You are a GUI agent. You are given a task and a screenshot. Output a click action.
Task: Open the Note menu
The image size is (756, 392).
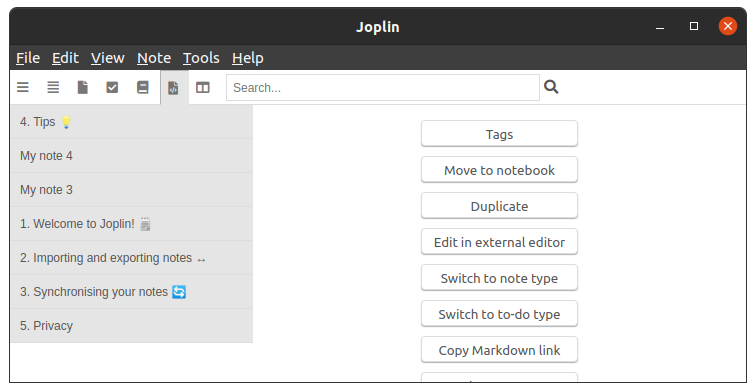154,58
